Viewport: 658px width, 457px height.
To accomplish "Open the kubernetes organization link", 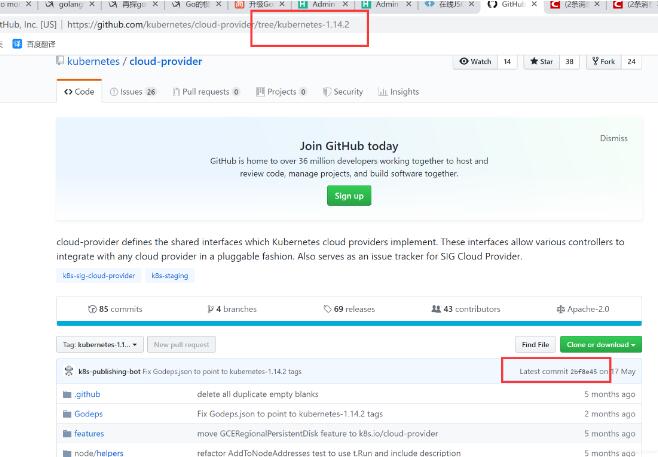I will click(93, 61).
